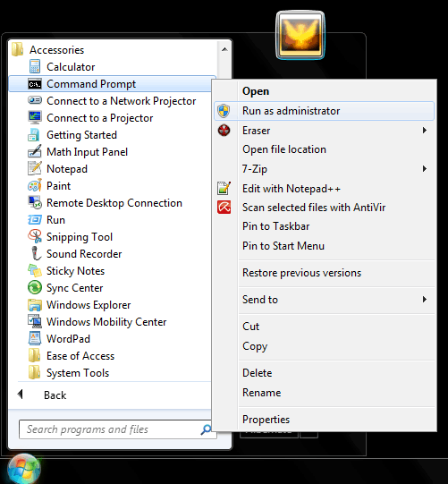The height and width of the screenshot is (484, 448).
Task: Click the magnifier icon in search box
Action: (206, 429)
